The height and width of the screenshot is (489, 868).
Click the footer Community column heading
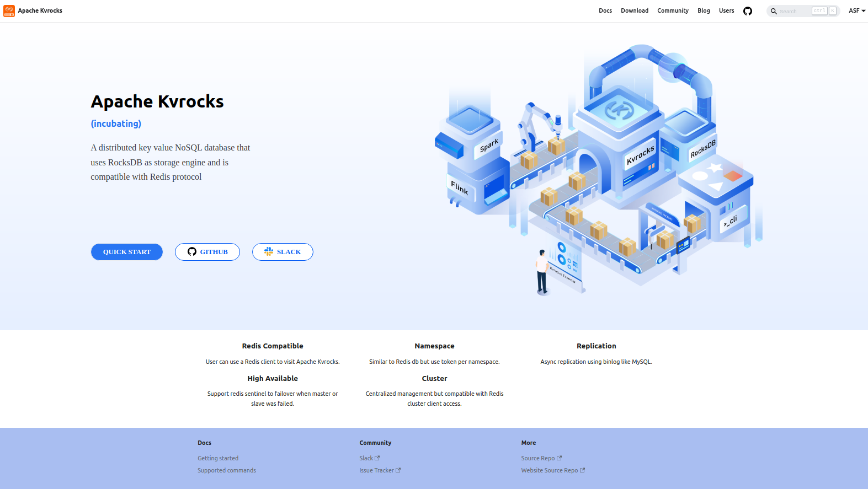pyautogui.click(x=375, y=443)
